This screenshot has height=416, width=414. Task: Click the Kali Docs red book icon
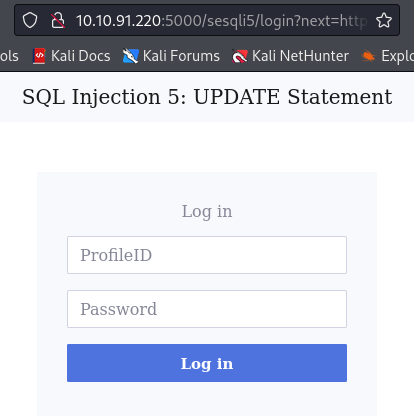[39, 56]
